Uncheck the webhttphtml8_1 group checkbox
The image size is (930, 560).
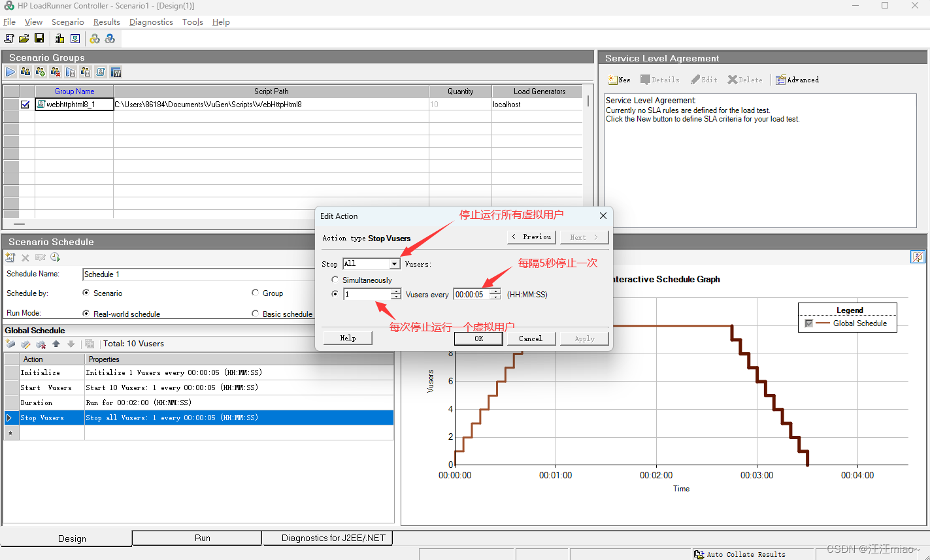(x=25, y=104)
